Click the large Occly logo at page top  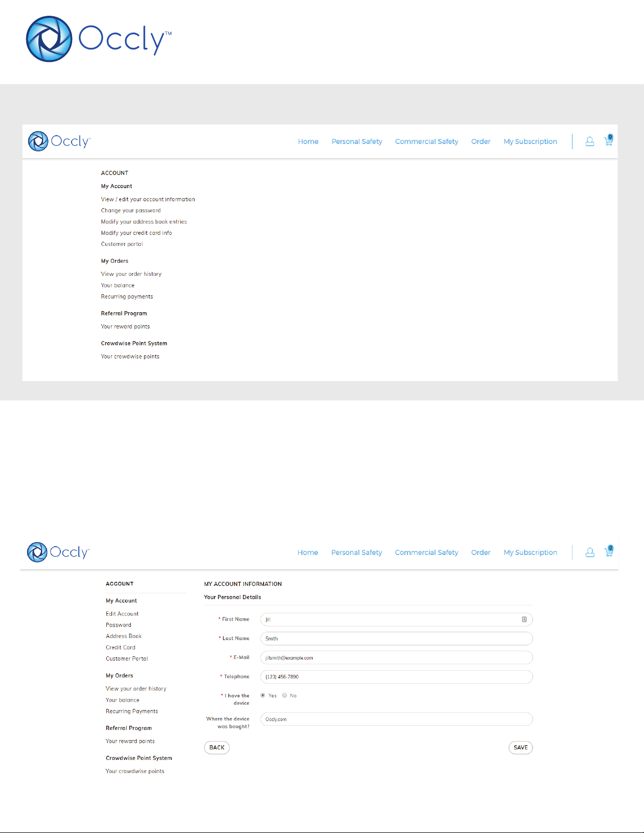[x=99, y=39]
